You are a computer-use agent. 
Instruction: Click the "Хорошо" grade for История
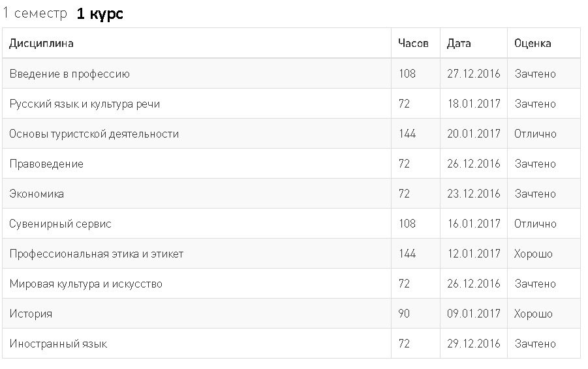pos(533,314)
